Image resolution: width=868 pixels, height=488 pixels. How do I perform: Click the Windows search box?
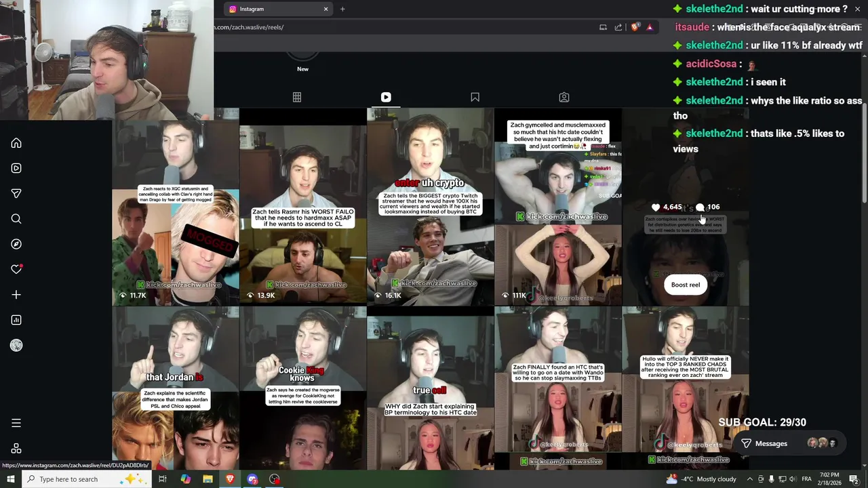[86, 479]
